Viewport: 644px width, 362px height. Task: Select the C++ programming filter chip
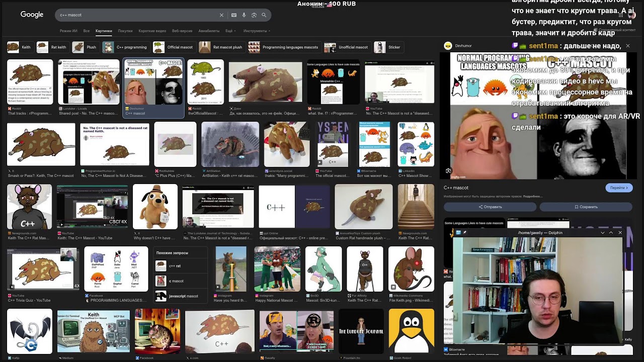[125, 47]
